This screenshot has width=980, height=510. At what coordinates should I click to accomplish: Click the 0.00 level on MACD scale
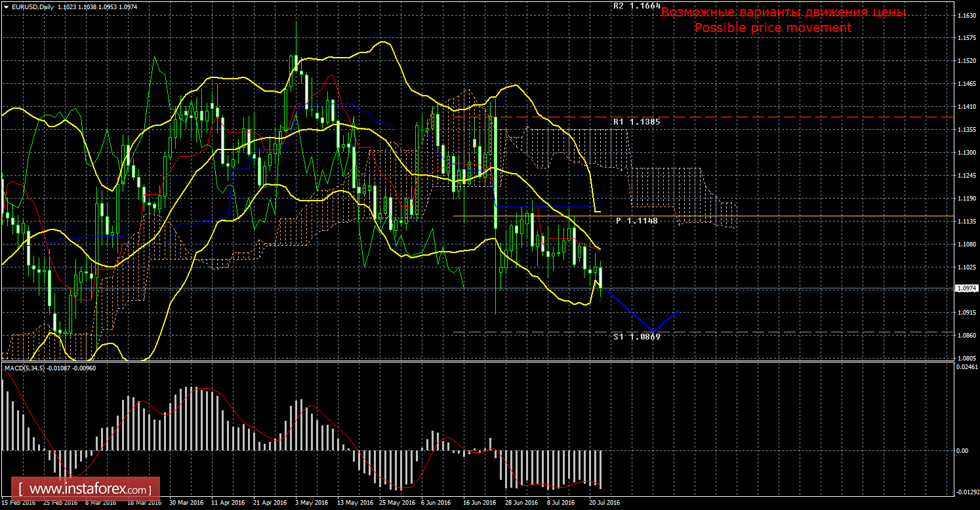(x=962, y=451)
